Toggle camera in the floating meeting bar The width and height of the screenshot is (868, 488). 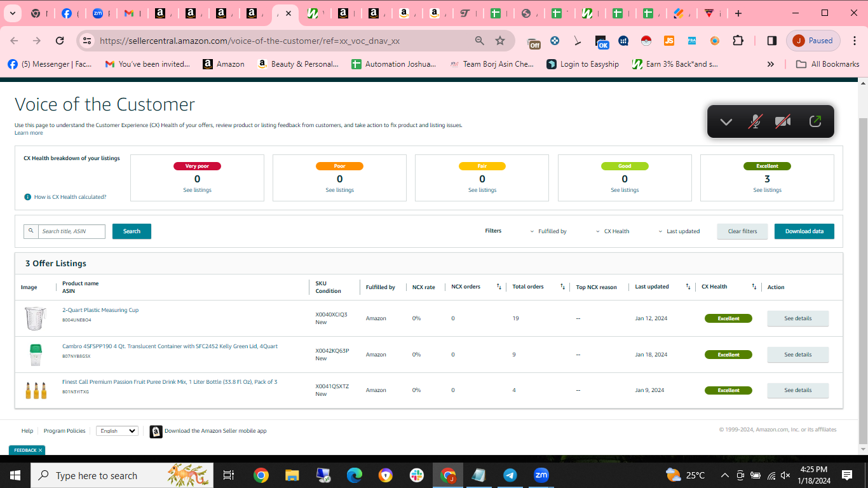pyautogui.click(x=783, y=121)
